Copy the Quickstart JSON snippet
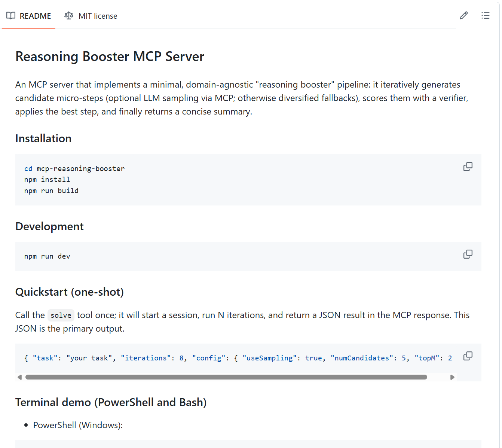502x448 pixels. pyautogui.click(x=468, y=356)
